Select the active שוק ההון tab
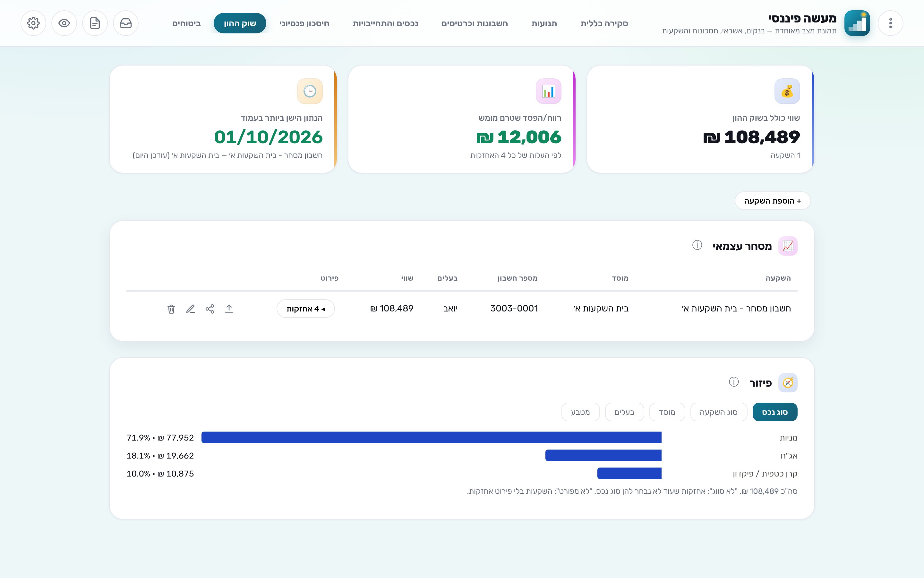Viewport: 924px width, 578px height. [x=240, y=23]
